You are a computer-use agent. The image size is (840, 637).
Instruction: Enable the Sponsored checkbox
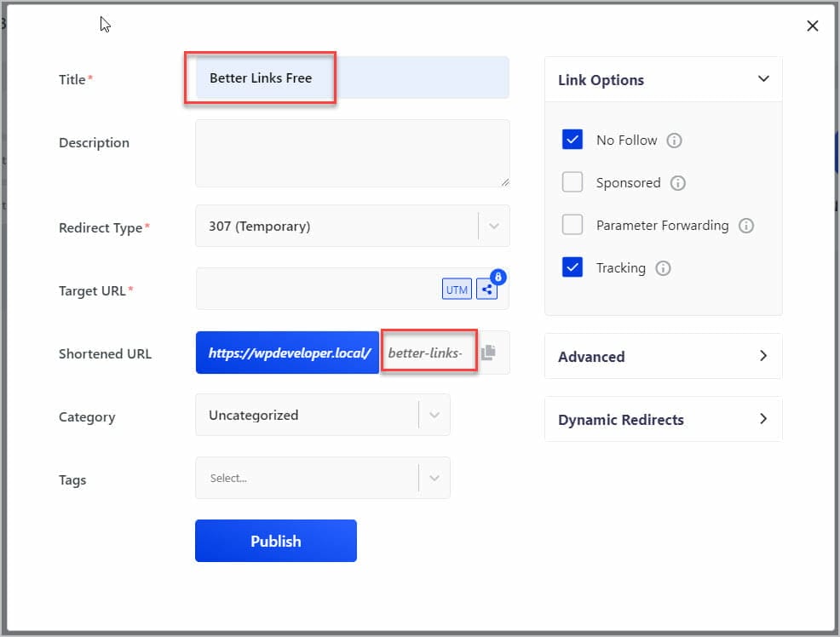[572, 182]
